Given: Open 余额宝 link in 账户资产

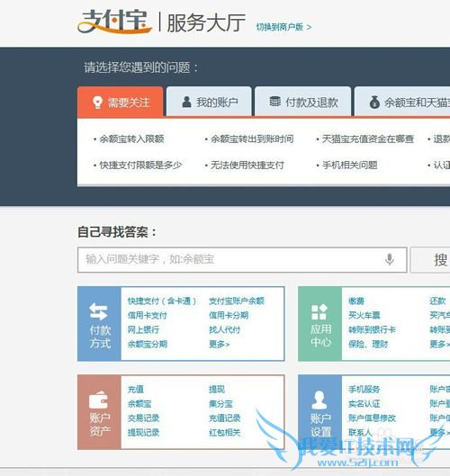Looking at the screenshot, I should (139, 404).
